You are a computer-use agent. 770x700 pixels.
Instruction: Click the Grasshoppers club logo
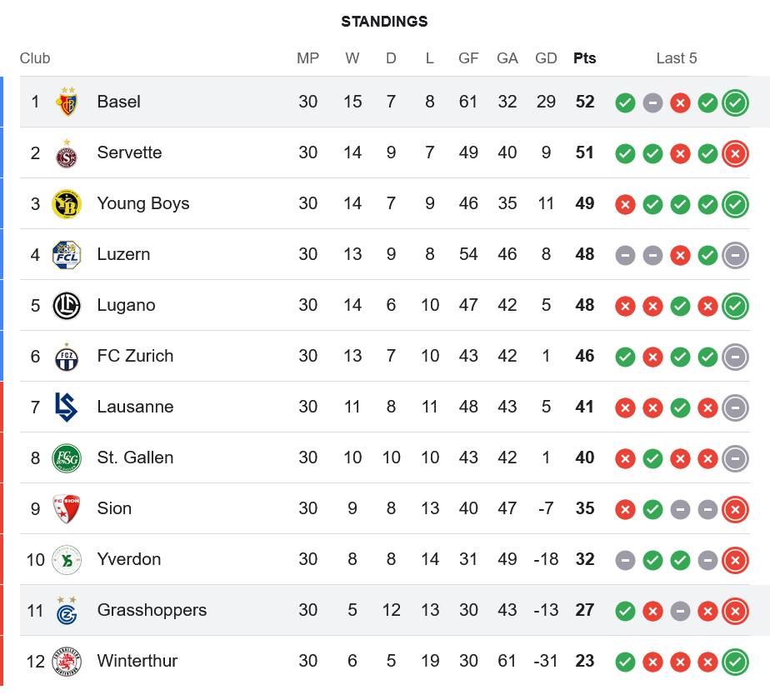point(67,611)
